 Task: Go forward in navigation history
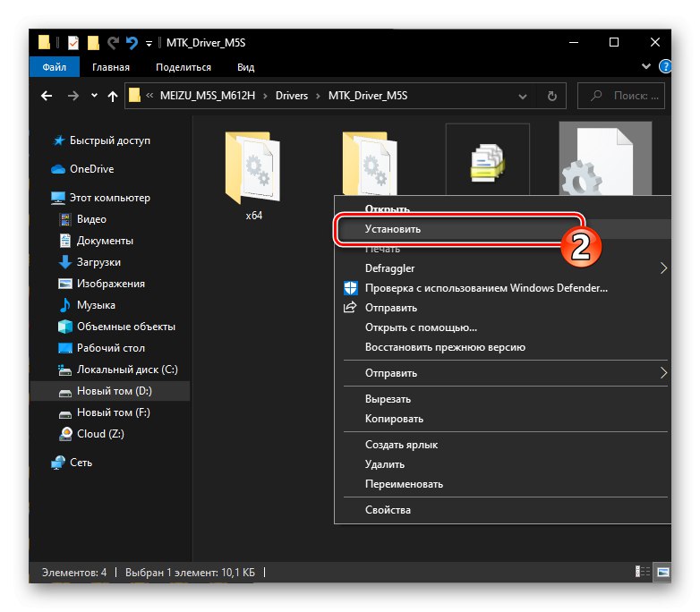[73, 96]
